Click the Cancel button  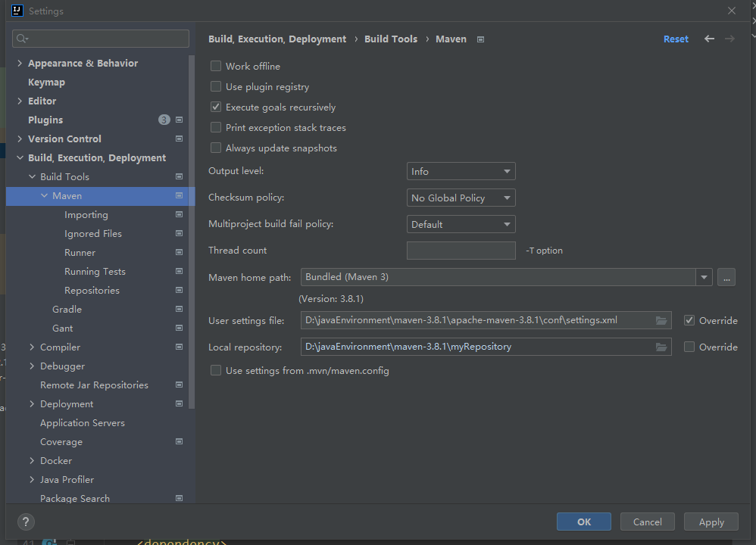click(x=647, y=522)
